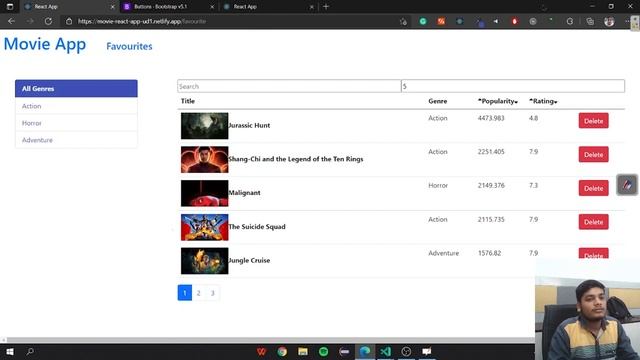Click the green Grammarly extension icon
This screenshot has width=640, height=360.
[x=423, y=21]
